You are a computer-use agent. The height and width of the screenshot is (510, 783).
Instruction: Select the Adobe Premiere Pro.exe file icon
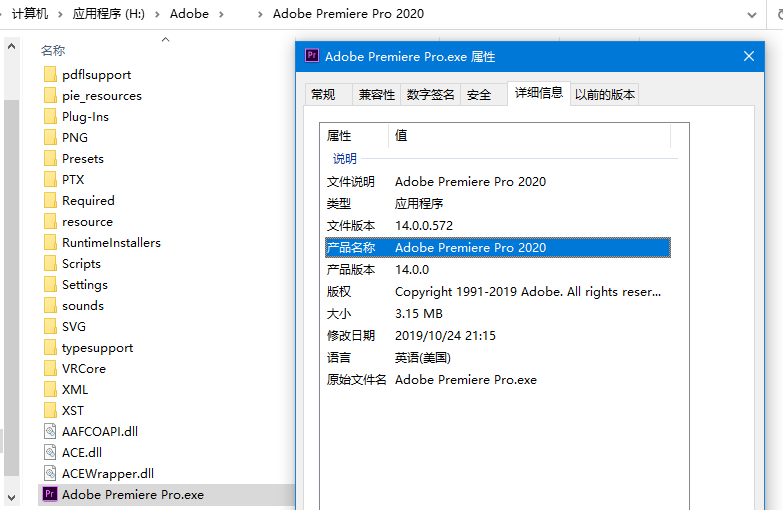point(50,494)
